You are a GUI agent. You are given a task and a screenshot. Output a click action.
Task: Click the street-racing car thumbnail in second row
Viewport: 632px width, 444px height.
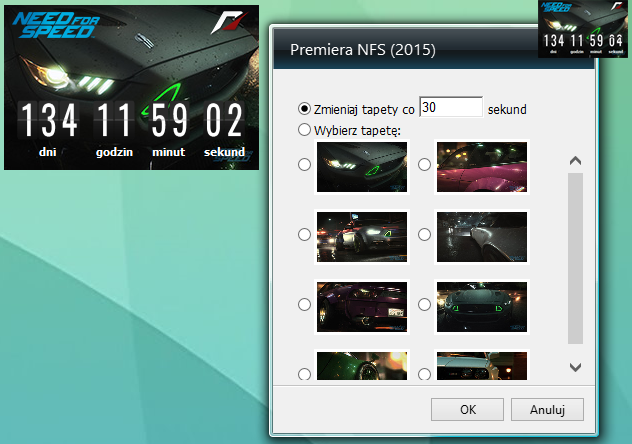tap(362, 235)
